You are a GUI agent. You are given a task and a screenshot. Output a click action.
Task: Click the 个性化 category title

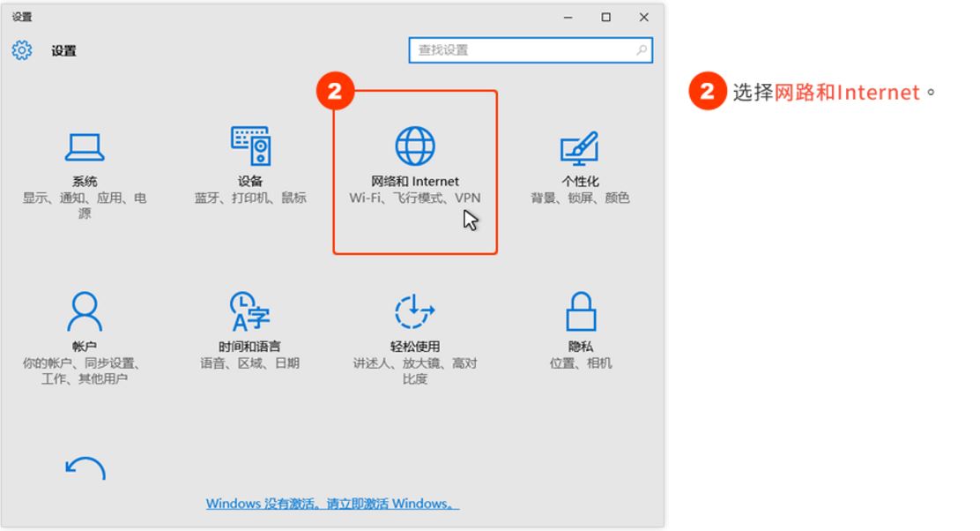pos(580,182)
